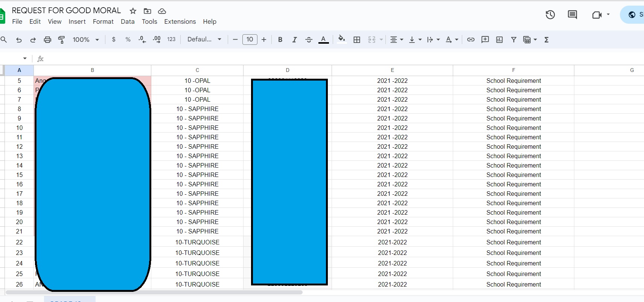The height and width of the screenshot is (302, 644).
Task: Open the merge cells dropdown arrow
Action: pyautogui.click(x=381, y=40)
